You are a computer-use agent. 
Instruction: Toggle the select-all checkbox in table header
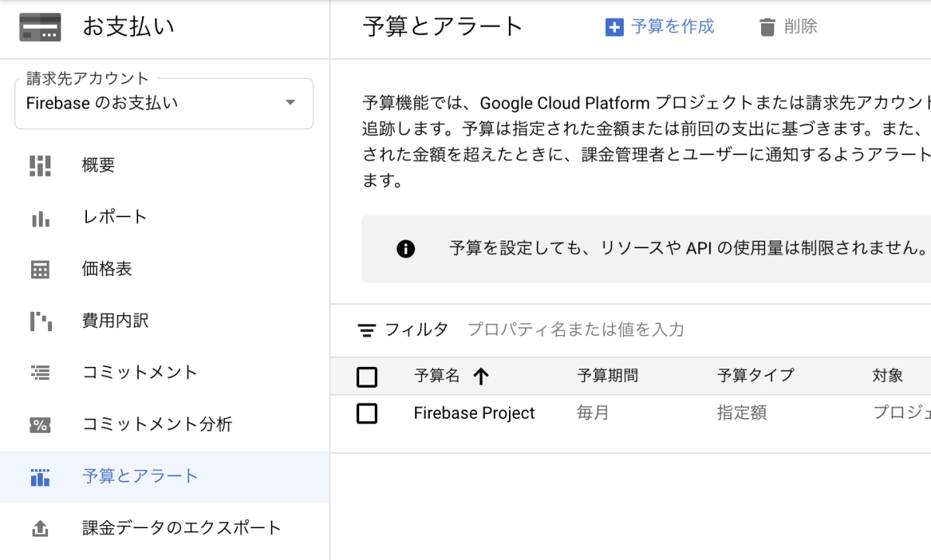coord(367,377)
